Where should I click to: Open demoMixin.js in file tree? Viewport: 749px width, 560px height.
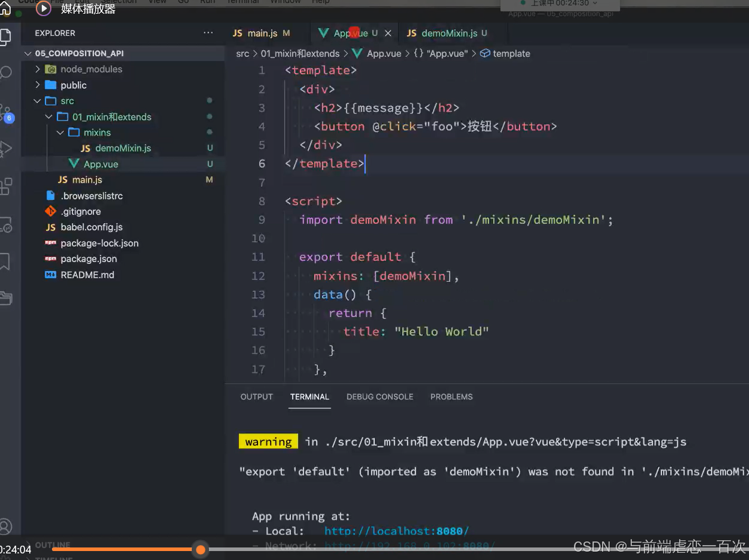(123, 148)
